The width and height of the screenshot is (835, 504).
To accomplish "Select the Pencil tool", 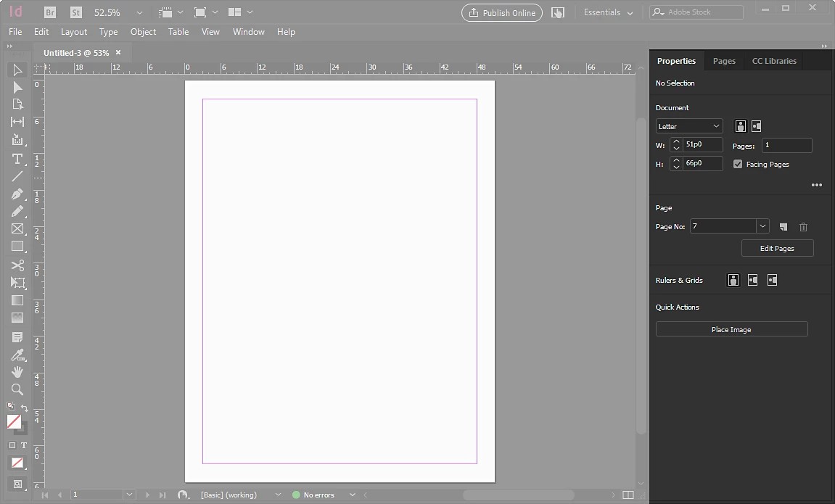I will coord(17,211).
